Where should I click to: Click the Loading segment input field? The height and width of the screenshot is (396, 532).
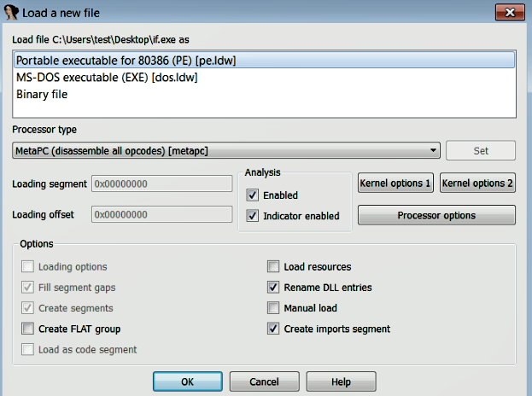162,183
